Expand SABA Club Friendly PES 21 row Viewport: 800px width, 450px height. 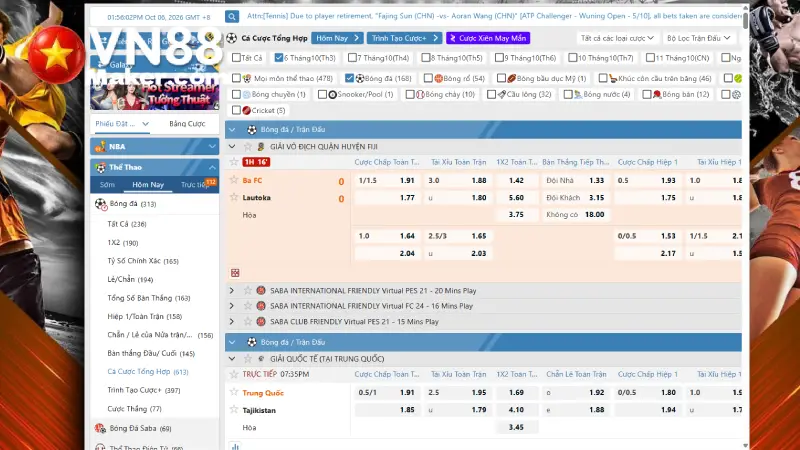point(232,321)
